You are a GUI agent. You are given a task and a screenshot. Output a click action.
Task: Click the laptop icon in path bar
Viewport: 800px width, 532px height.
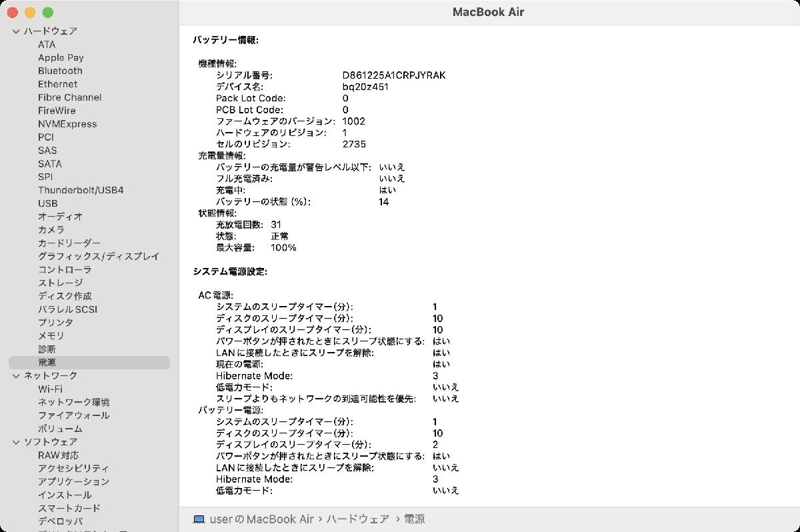(199, 519)
